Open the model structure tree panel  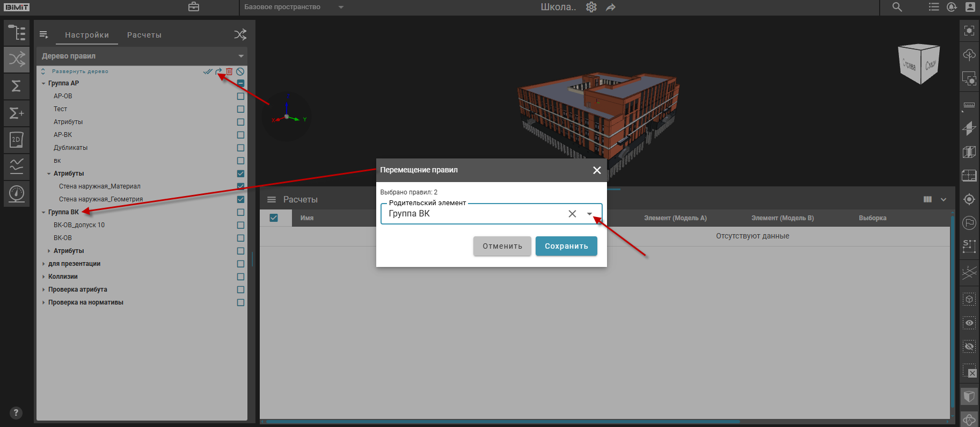tap(17, 33)
